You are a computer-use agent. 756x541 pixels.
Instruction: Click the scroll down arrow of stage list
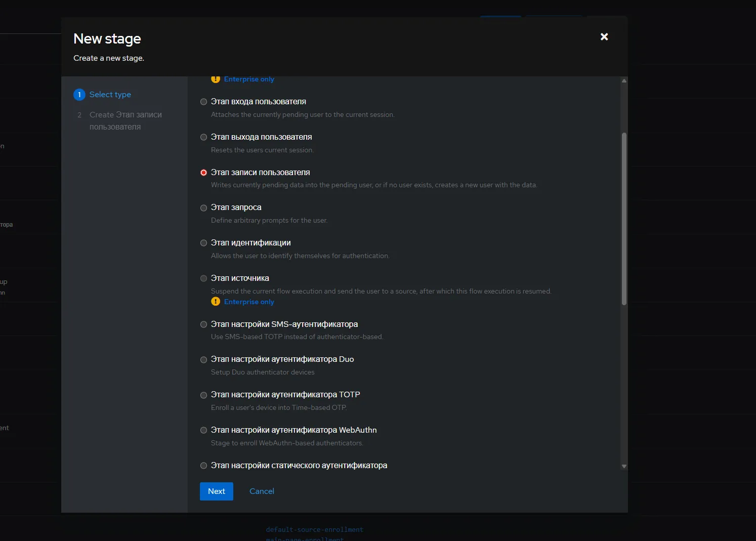click(624, 466)
